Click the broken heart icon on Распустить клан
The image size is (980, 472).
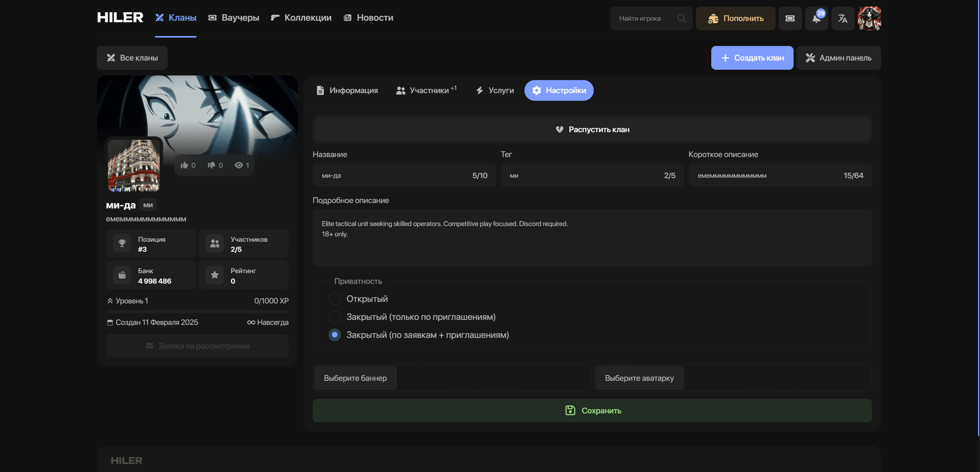(x=560, y=129)
